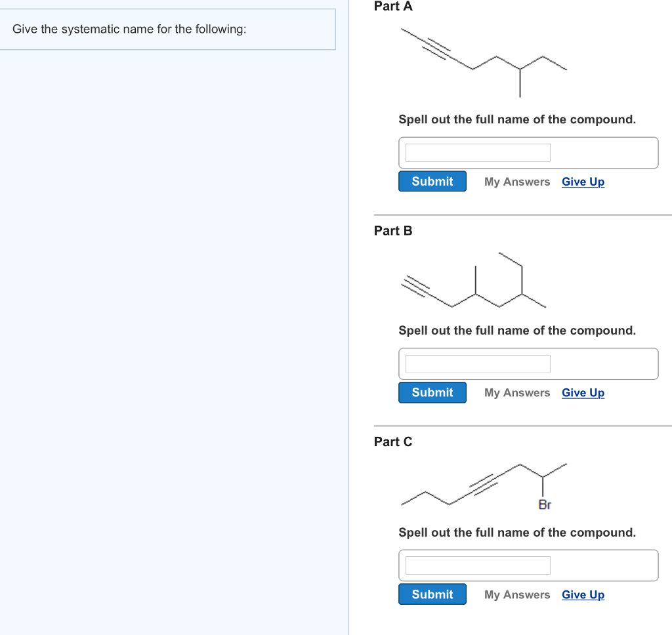Click Submit for Part C
The height and width of the screenshot is (635, 672).
432,594
